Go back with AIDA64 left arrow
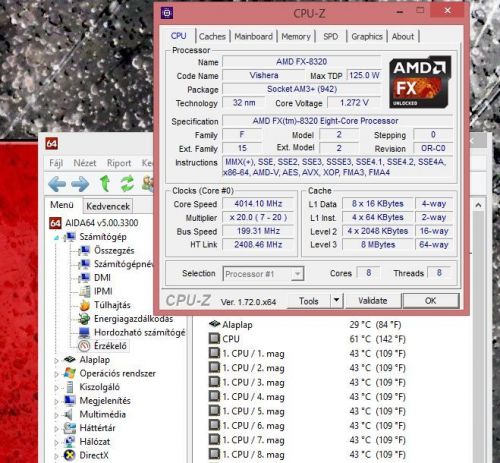The width and height of the screenshot is (500, 463). coord(57,184)
